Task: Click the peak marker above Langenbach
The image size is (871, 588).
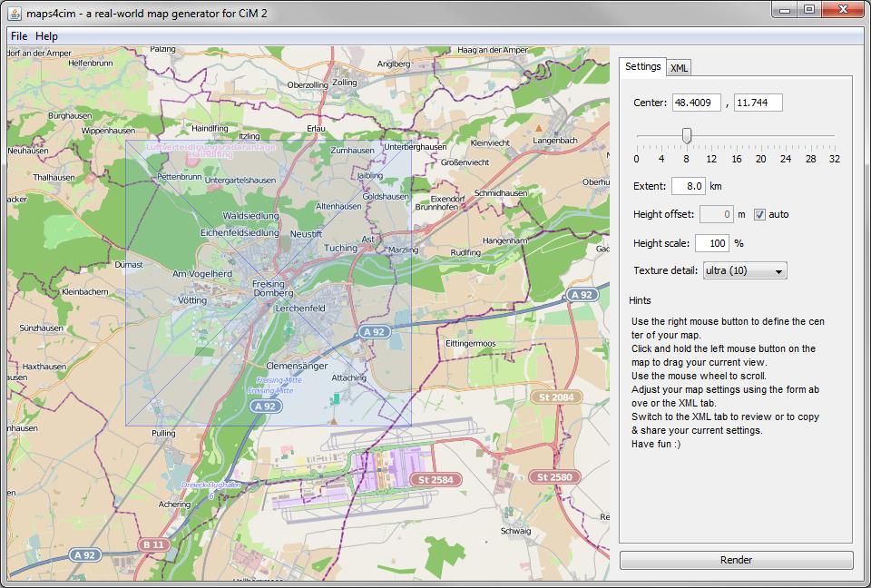Action: (538, 128)
